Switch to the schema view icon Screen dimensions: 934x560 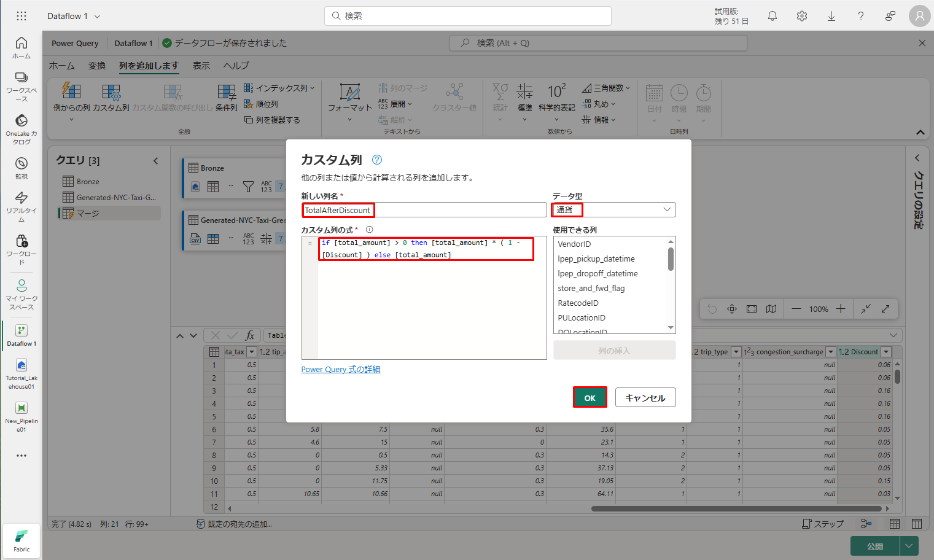[917, 524]
